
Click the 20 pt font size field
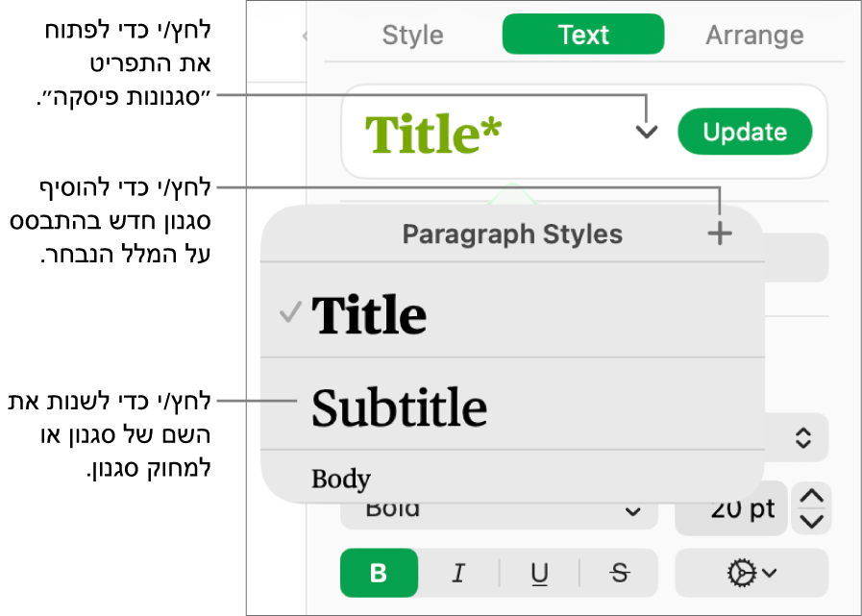click(732, 511)
